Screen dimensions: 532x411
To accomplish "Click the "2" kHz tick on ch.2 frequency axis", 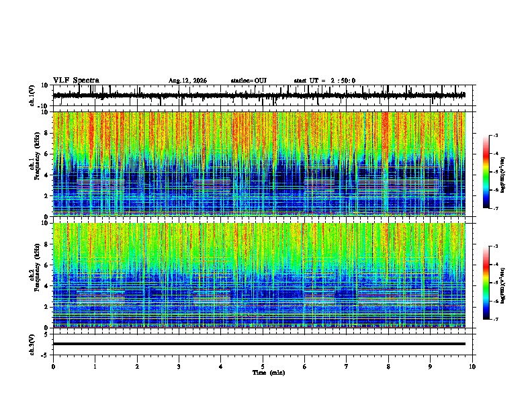I will click(47, 307).
